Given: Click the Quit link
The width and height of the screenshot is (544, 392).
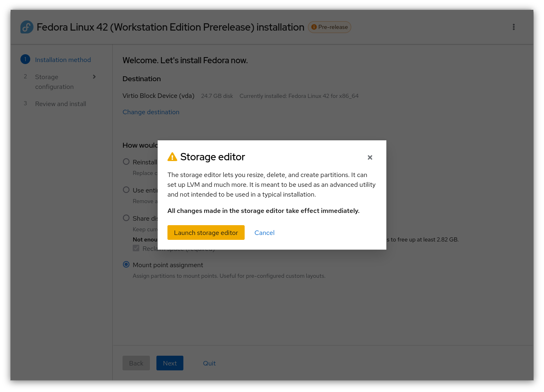Looking at the screenshot, I should click(209, 363).
